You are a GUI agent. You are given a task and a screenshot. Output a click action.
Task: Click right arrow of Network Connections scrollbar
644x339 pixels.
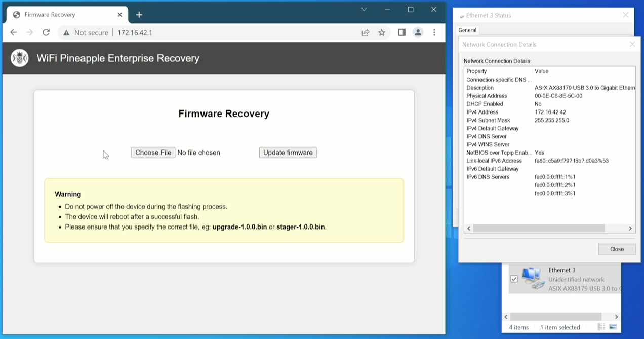[x=616, y=317]
